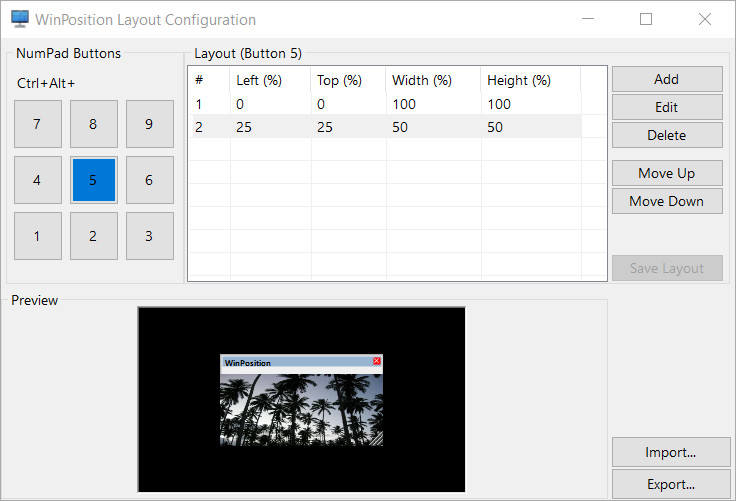
Task: Click the highlighted NumPad button 5
Action: click(x=93, y=180)
